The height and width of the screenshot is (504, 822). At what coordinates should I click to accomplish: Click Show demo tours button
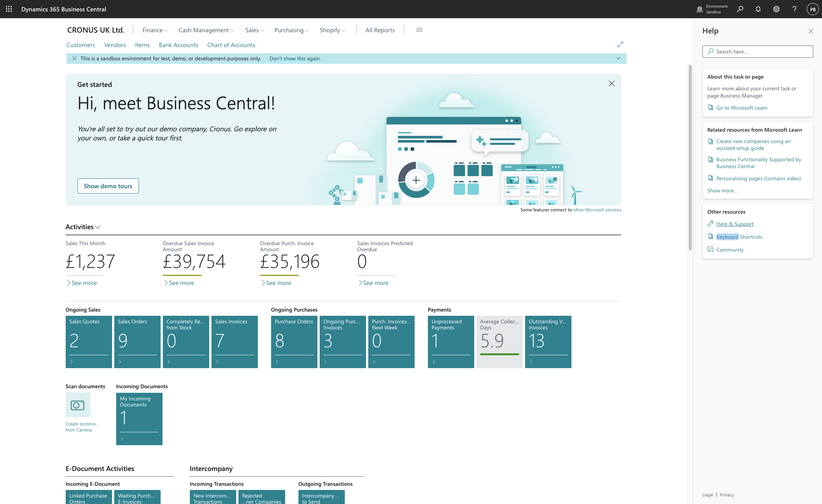(x=108, y=186)
